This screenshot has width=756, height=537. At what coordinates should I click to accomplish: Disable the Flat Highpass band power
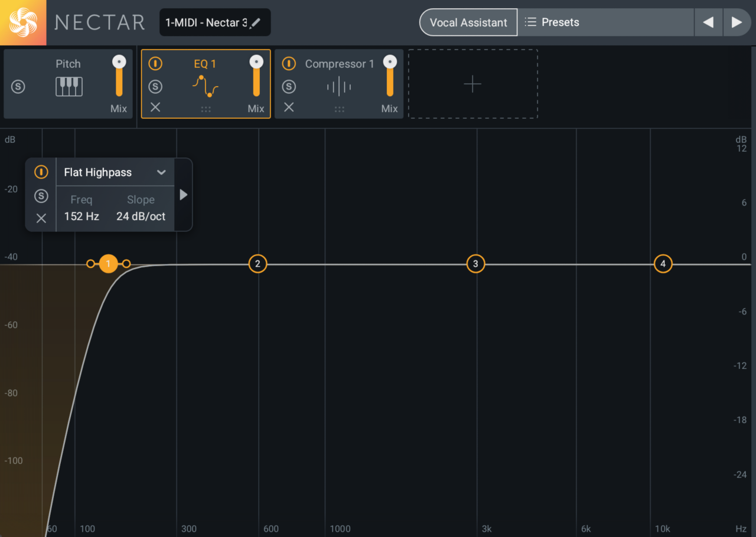point(41,172)
